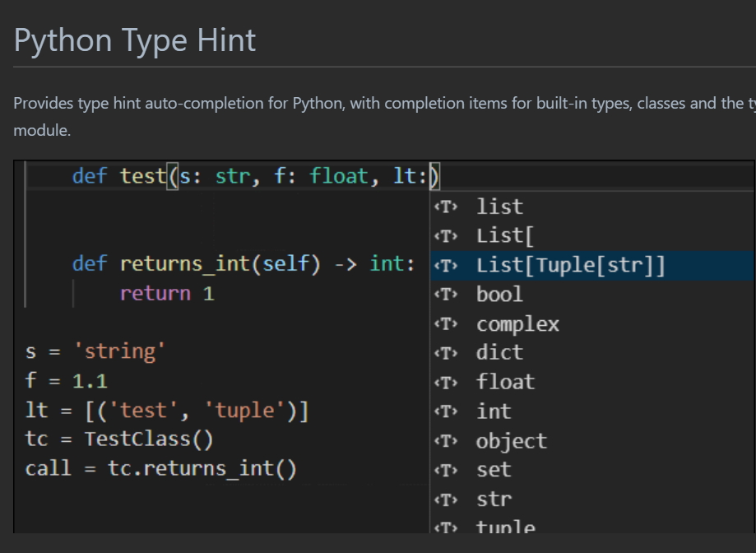Select 'List[Tuple[str]]' completion suggestion
Viewport: 756px width, 553px height.
(570, 267)
